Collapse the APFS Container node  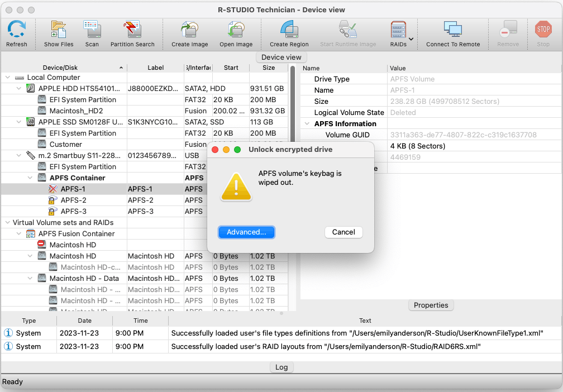point(30,178)
